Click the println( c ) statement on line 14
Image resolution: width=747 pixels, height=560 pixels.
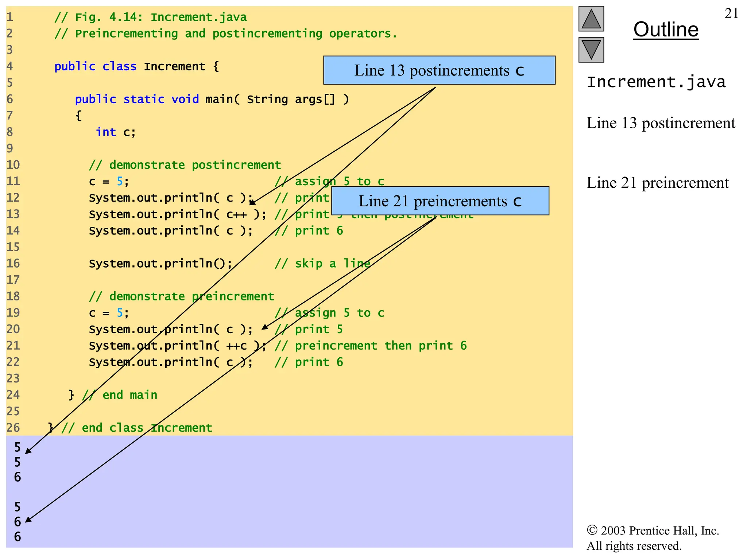(171, 231)
